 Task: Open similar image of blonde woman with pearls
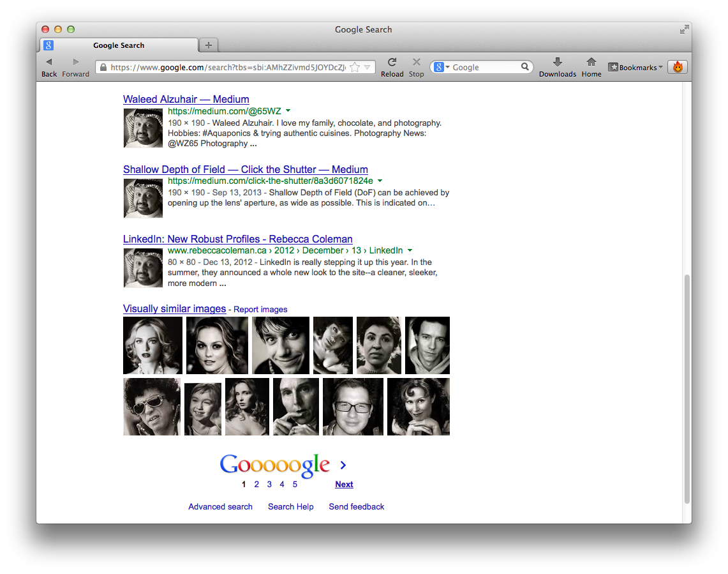pyautogui.click(x=152, y=345)
